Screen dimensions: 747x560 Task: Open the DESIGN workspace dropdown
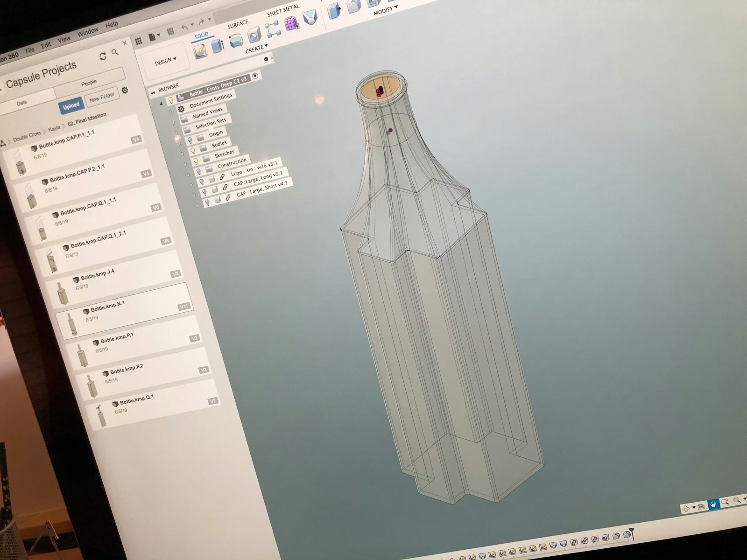[x=166, y=61]
